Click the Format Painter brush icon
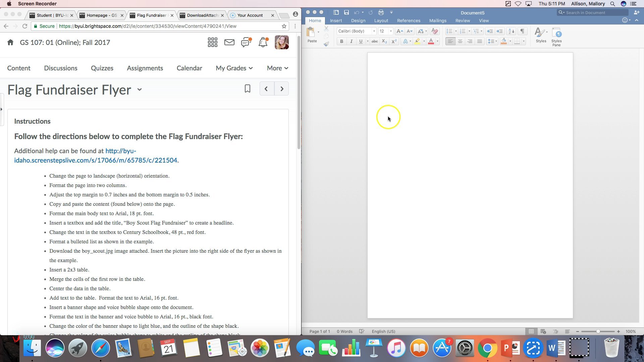The height and width of the screenshot is (362, 644). point(326,44)
